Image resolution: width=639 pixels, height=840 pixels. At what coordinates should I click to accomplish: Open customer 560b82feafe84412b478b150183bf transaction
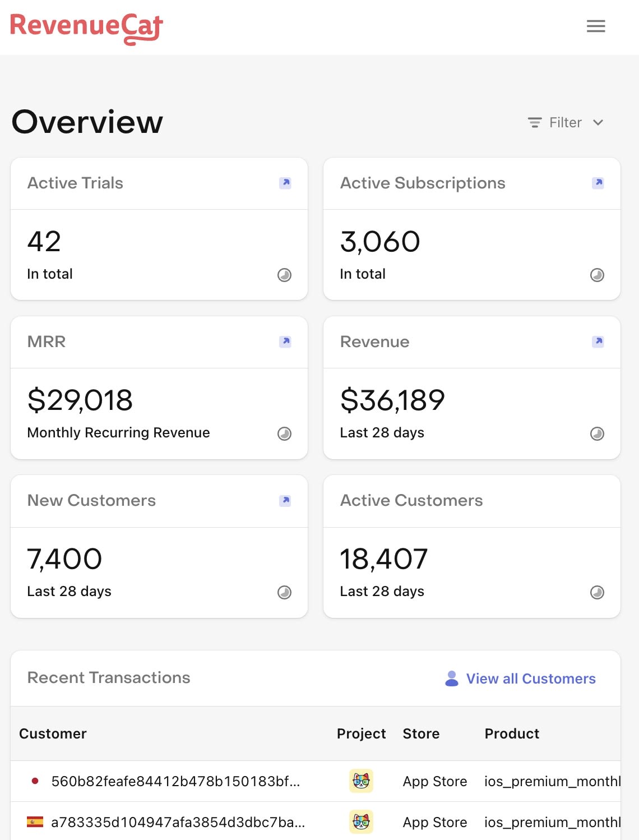click(175, 781)
